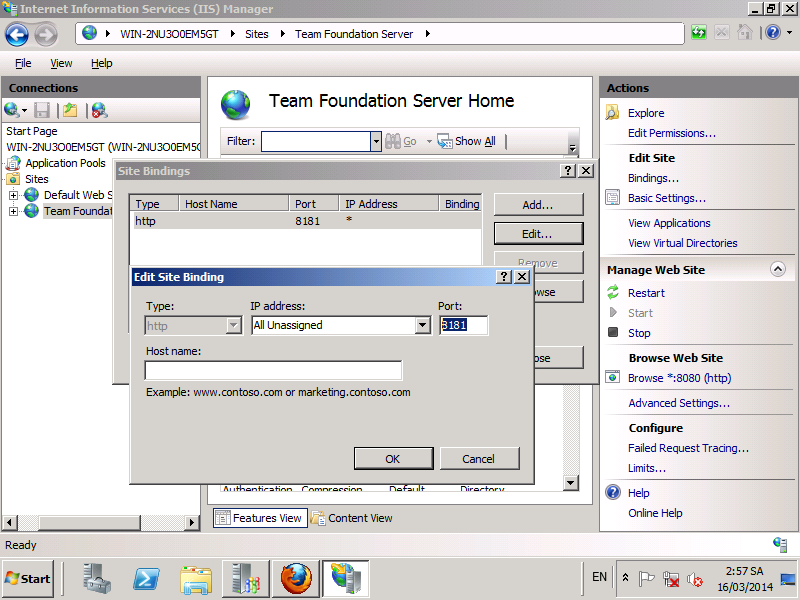The height and width of the screenshot is (600, 800).
Task: Click the Explore folder icon in Actions
Action: click(x=612, y=113)
